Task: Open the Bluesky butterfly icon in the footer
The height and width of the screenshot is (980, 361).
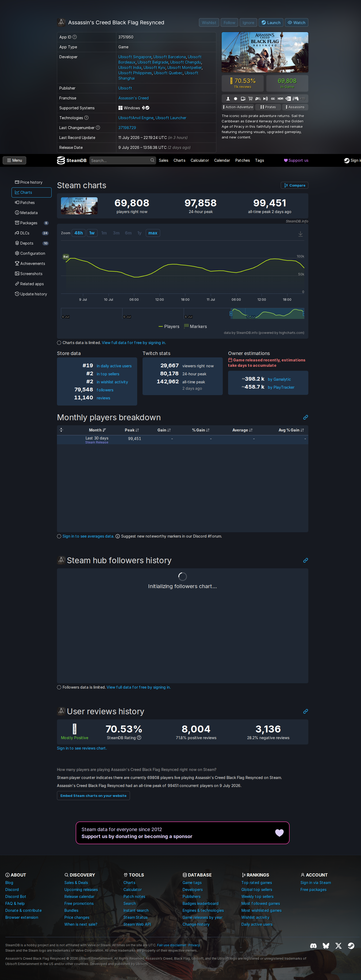Action: pos(326,945)
